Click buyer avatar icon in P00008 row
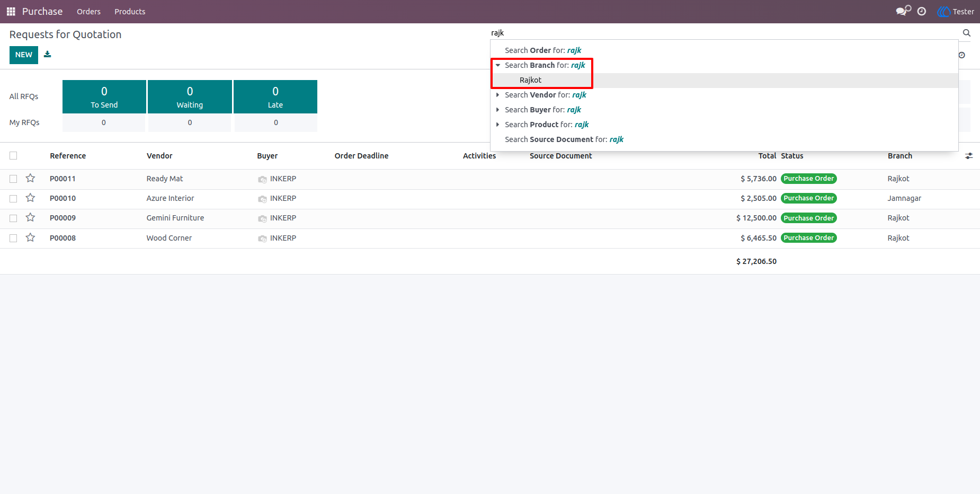Screen dimensions: 980x494 click(x=262, y=239)
